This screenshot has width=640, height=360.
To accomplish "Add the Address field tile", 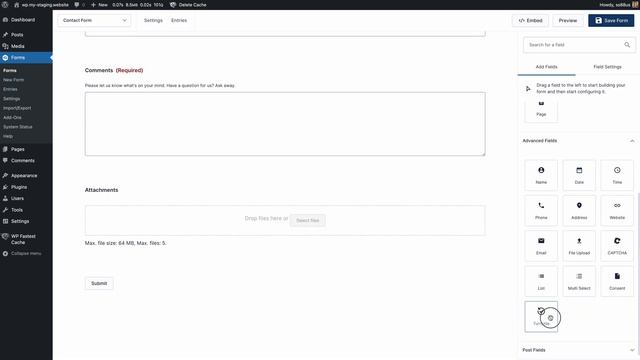I will pos(579,211).
